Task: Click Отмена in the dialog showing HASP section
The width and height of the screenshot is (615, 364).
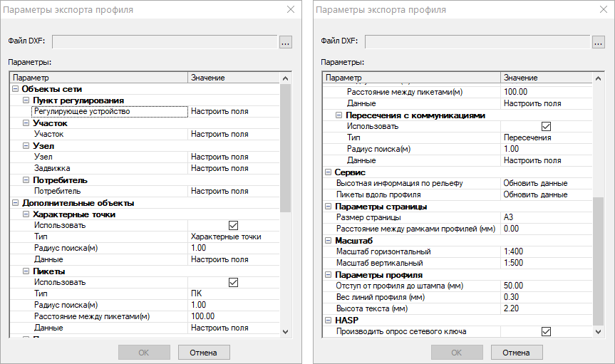Action: (517, 353)
